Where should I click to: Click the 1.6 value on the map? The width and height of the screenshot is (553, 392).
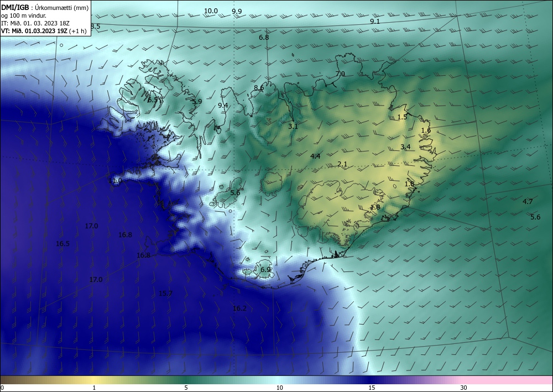pos(426,130)
